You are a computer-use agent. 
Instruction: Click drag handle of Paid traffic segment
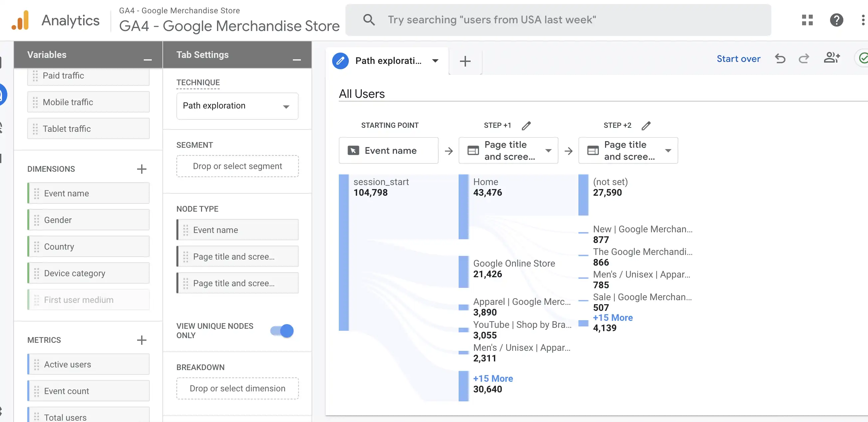coord(35,76)
